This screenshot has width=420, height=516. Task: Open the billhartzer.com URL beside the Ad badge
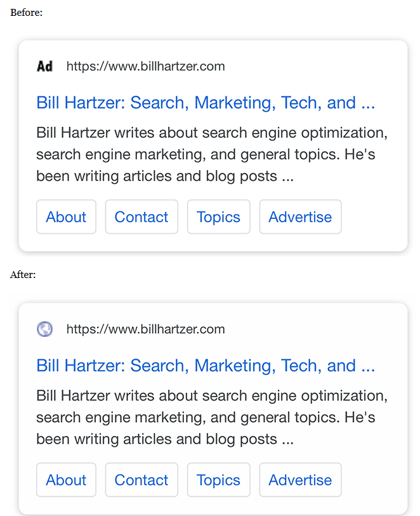[146, 67]
